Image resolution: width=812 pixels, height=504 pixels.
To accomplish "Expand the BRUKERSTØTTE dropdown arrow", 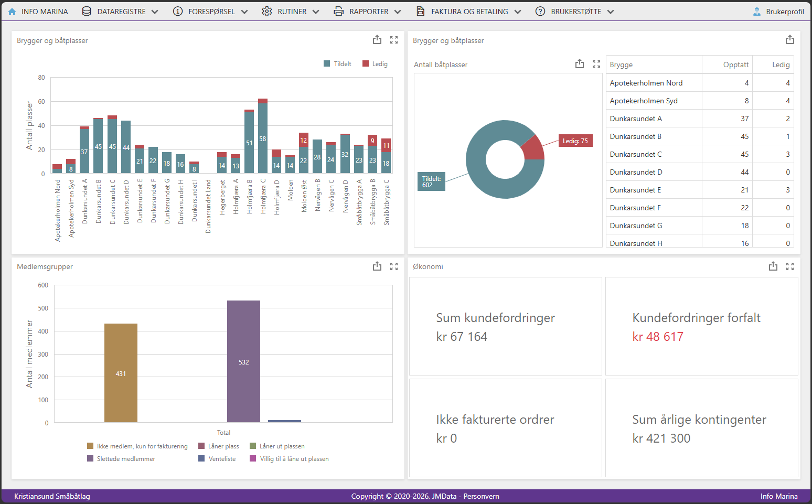I will 611,12.
